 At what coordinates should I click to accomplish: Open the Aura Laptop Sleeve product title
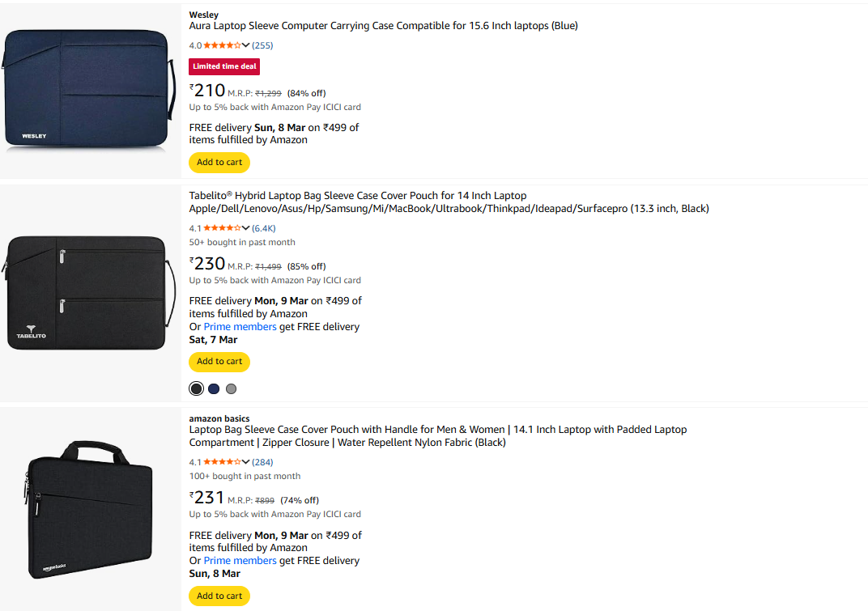pyautogui.click(x=383, y=26)
